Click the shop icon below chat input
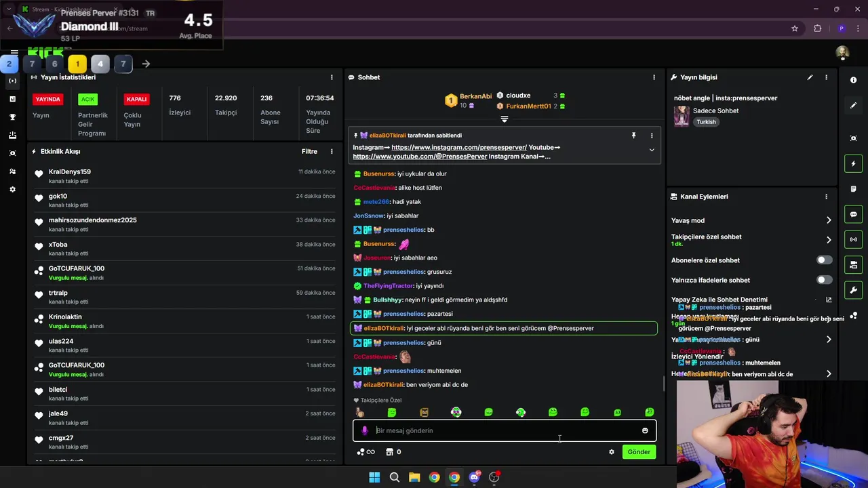 coord(389,452)
